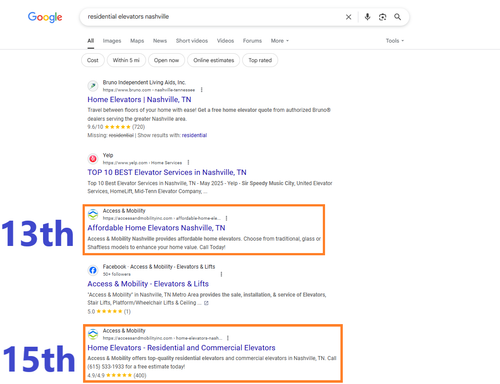This screenshot has width=500, height=384.
Task: Click Access & Mobility favicon on affordable-home result
Action: coord(93,214)
